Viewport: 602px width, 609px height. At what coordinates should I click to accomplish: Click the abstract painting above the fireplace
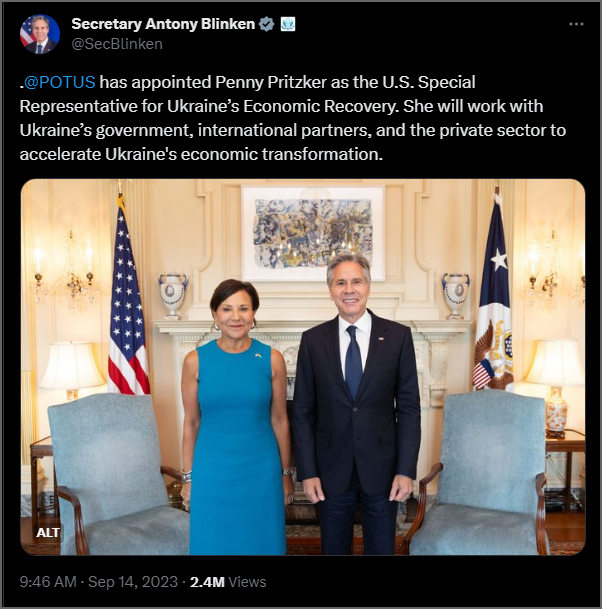313,233
